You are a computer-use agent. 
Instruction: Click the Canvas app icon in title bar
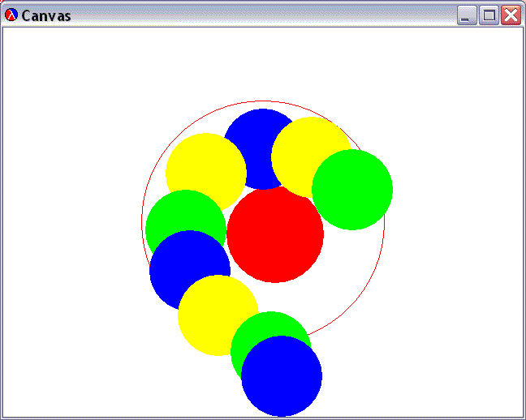coord(11,15)
